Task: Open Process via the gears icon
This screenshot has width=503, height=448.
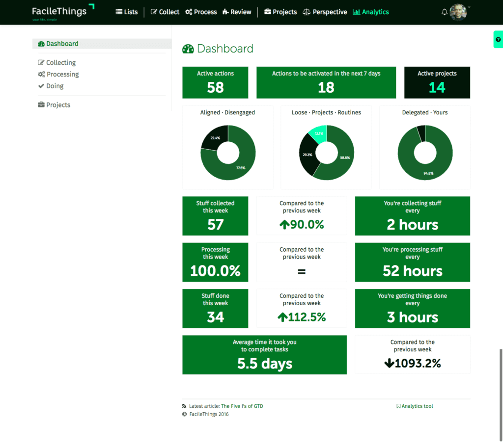Action: [x=189, y=12]
